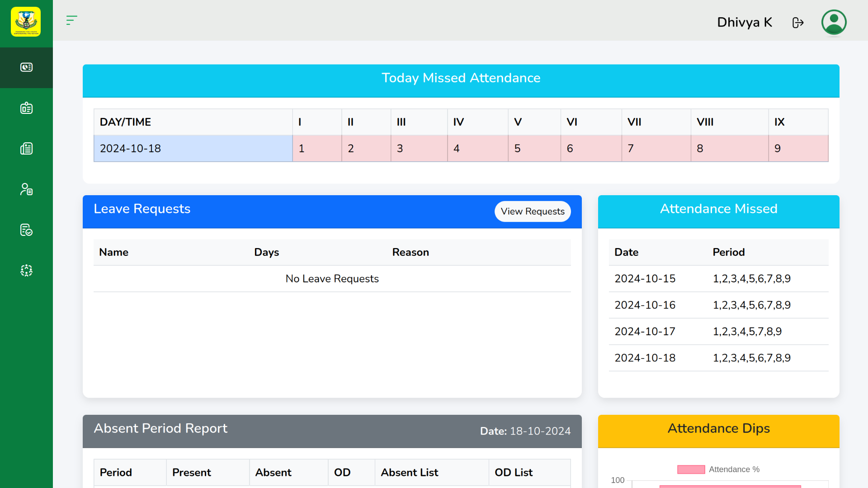Click the No Leave Requests row
Image resolution: width=868 pixels, height=488 pixels.
332,278
